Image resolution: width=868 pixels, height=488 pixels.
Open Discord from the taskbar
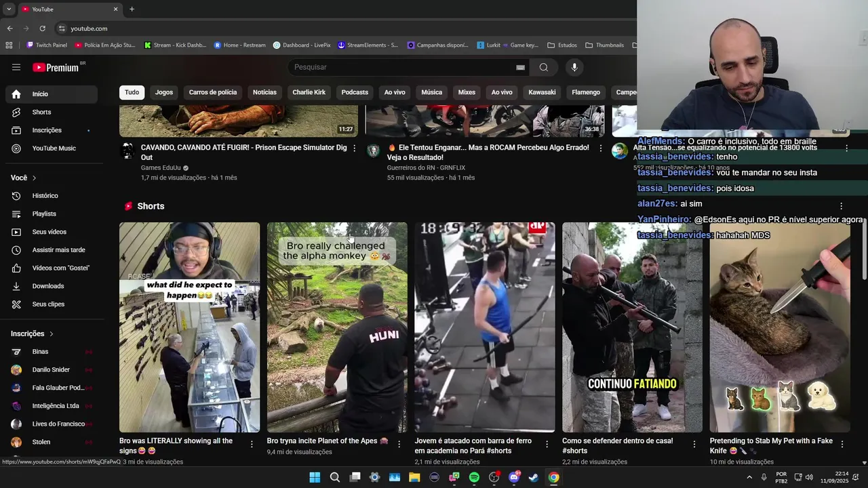click(514, 477)
